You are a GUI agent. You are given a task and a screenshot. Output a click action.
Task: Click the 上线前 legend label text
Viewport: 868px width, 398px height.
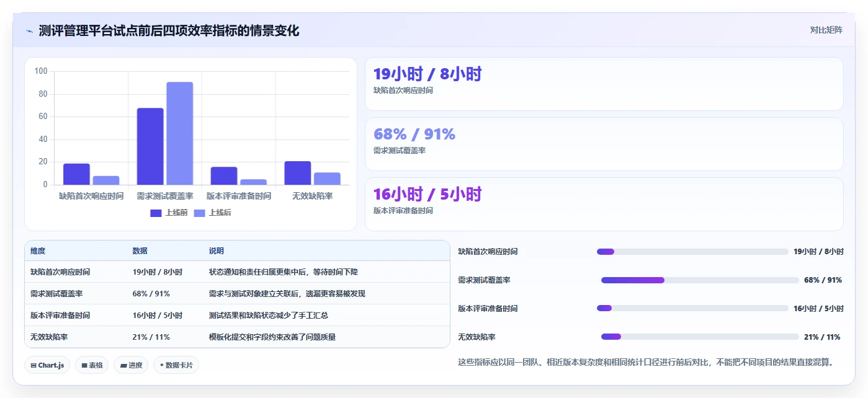[x=176, y=213]
